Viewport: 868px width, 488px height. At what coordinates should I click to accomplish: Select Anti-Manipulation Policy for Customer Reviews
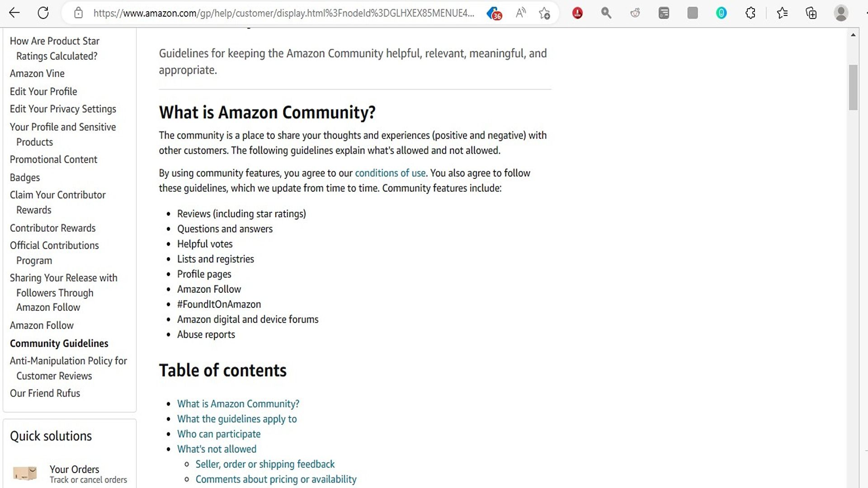click(68, 368)
